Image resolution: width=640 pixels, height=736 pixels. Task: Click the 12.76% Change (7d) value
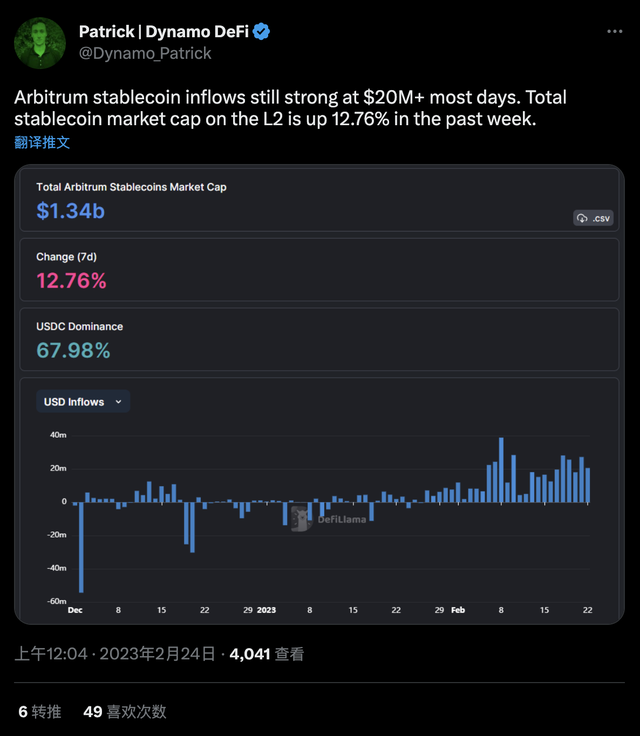click(71, 281)
